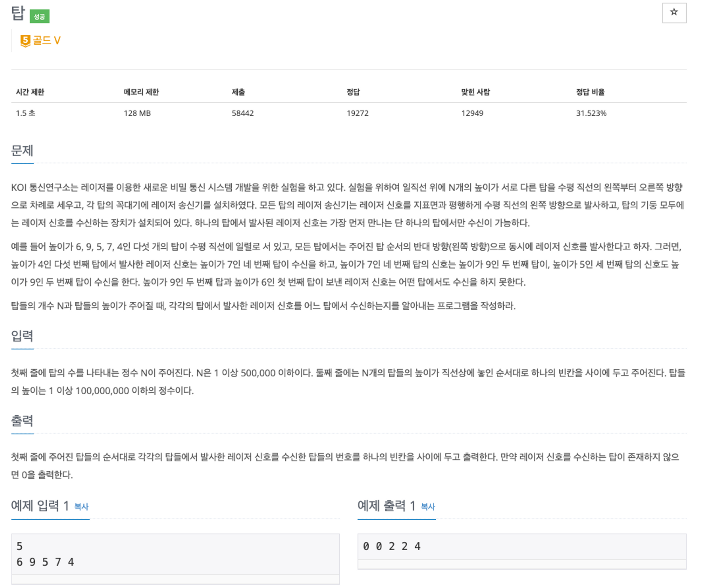Click the 출력 section heading
The height and width of the screenshot is (588, 701).
click(x=22, y=421)
